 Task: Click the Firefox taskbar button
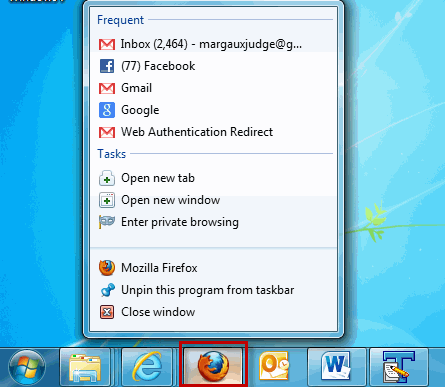(213, 365)
